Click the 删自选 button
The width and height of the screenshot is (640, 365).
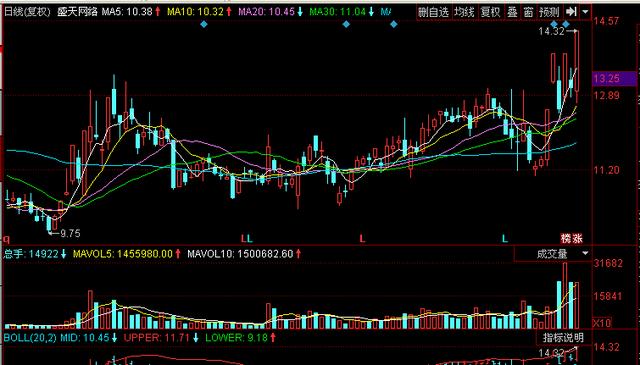433,12
